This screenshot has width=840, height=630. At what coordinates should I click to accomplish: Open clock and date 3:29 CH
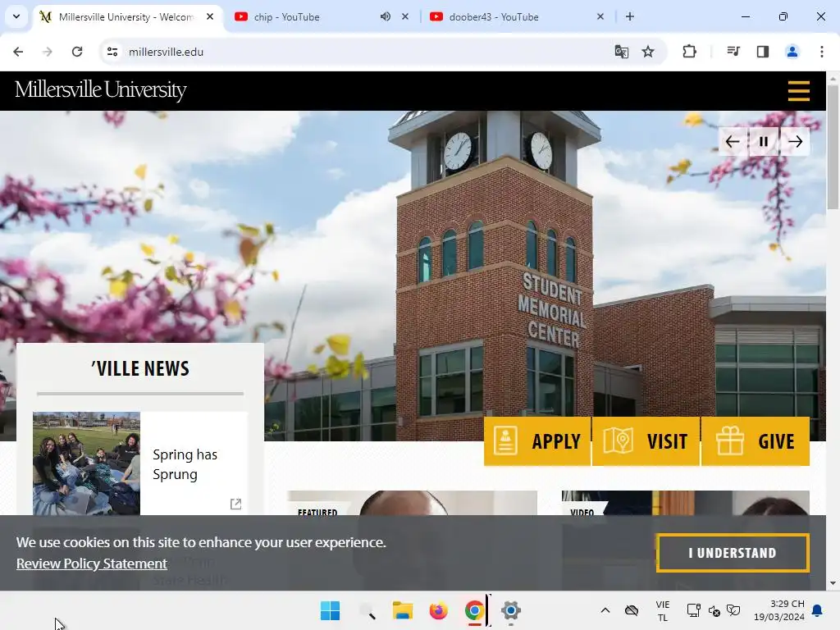click(x=779, y=610)
